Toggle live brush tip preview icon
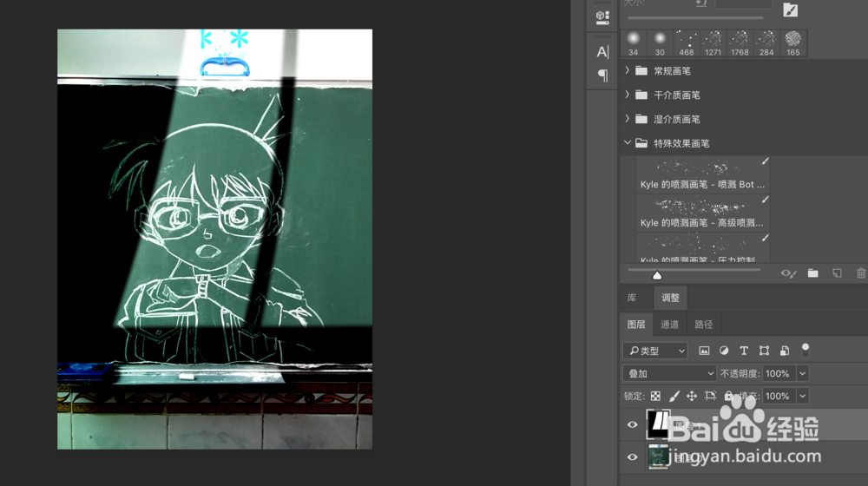Image resolution: width=868 pixels, height=486 pixels. 788,273
